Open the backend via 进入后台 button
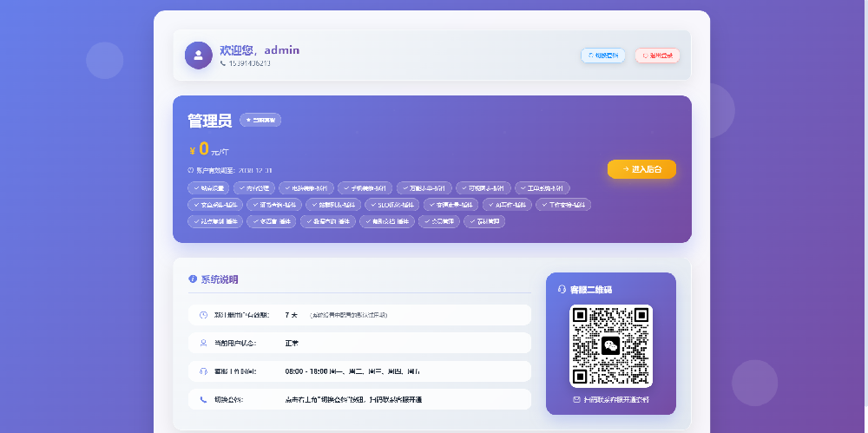The height and width of the screenshot is (433, 868). pos(641,169)
